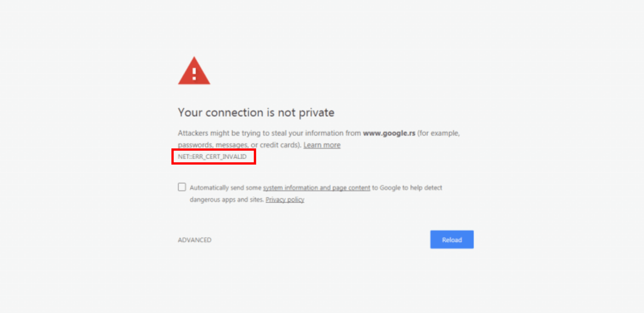Viewport: 644px width, 313px height.
Task: Open the Privacy policy link
Action: [x=285, y=199]
